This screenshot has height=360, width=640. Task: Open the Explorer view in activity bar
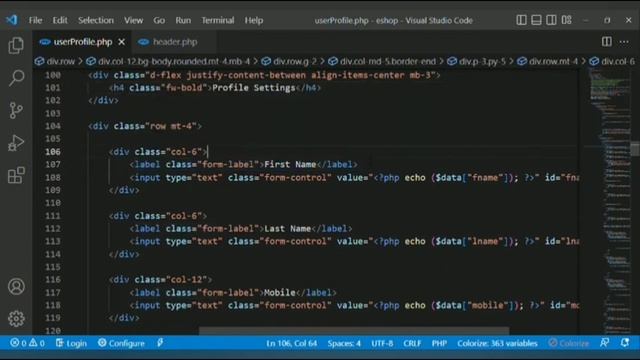tap(16, 45)
